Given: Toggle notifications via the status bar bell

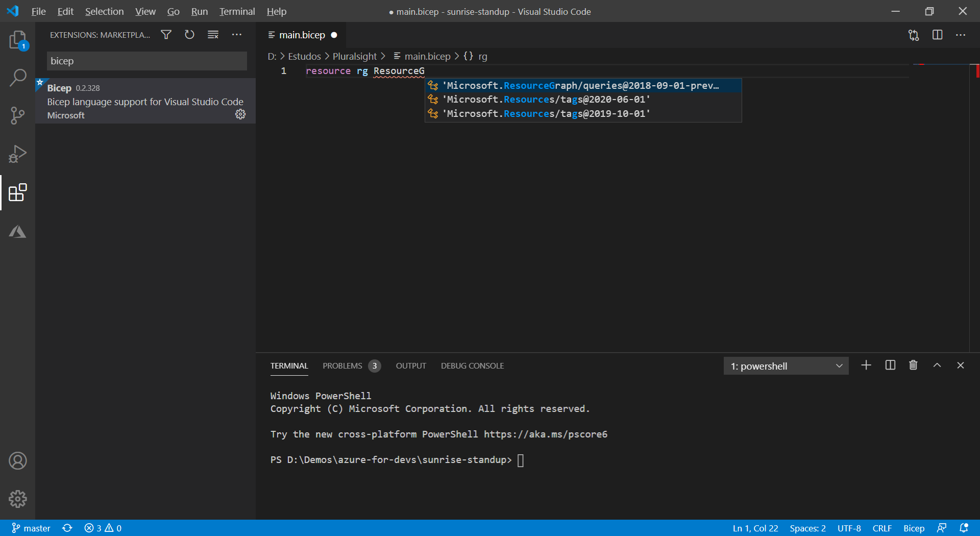Looking at the screenshot, I should 964,528.
